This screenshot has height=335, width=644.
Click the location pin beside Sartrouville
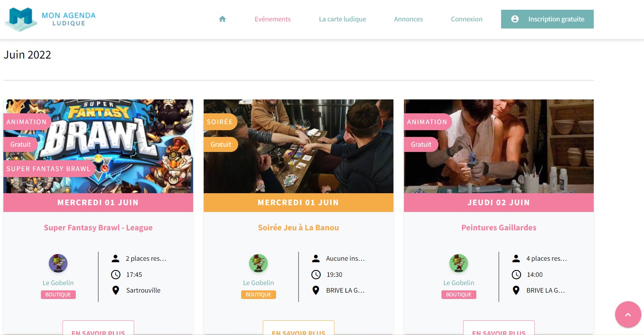click(x=116, y=290)
